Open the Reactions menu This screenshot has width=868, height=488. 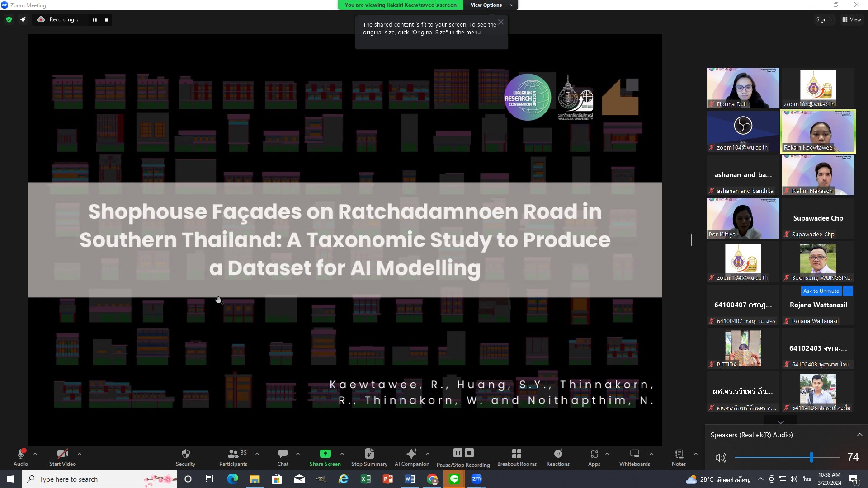[x=558, y=454]
